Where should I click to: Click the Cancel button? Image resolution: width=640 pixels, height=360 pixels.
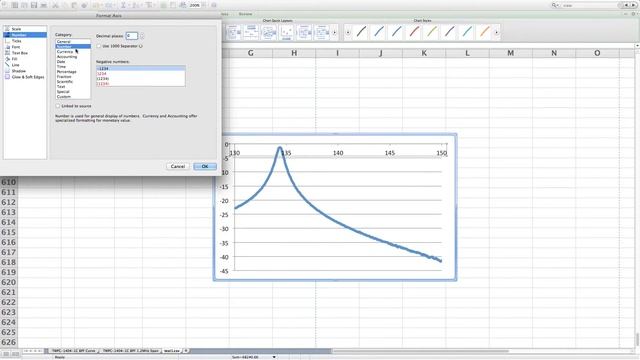pyautogui.click(x=178, y=167)
